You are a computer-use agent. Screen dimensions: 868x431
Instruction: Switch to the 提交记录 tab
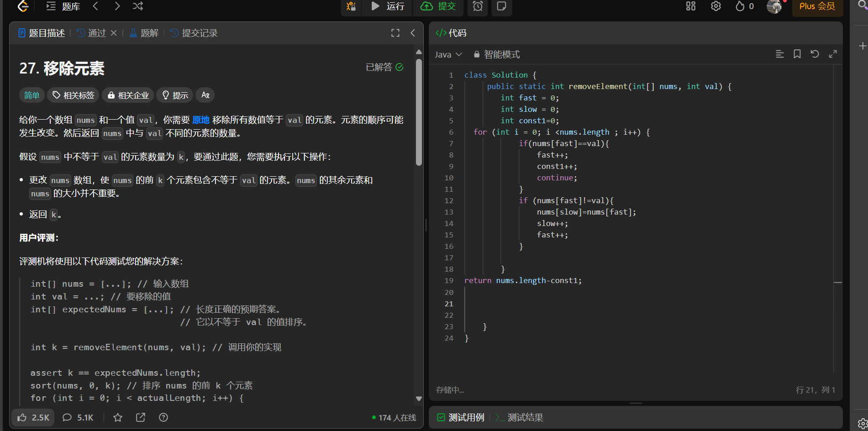[x=194, y=33]
